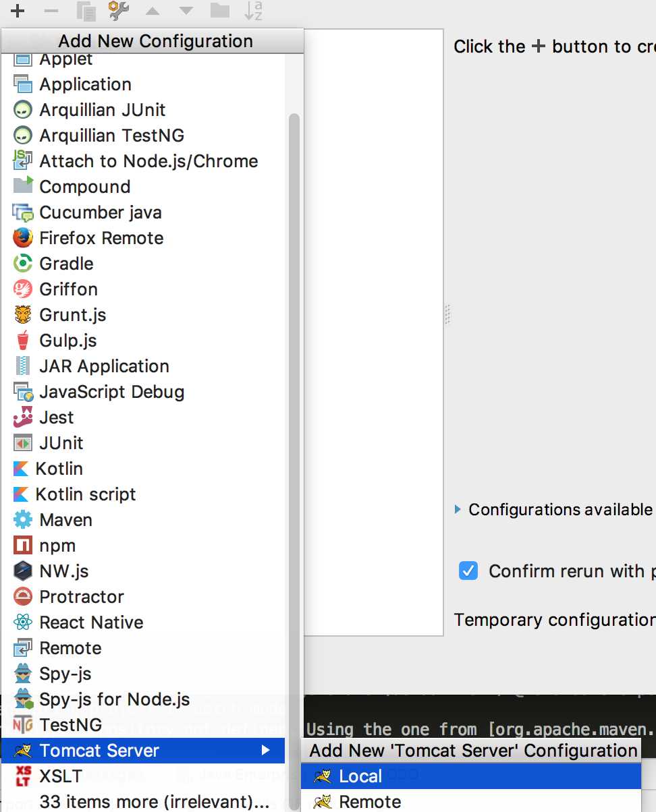Viewport: 656px width, 812px height.
Task: Click the Sort Configurations a-z icon
Action: [x=253, y=10]
